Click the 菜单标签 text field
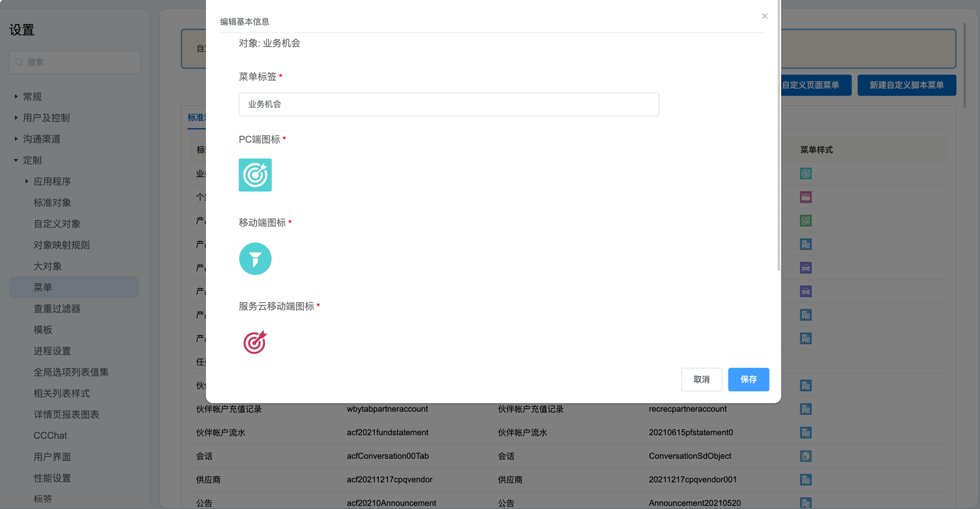 pyautogui.click(x=448, y=104)
